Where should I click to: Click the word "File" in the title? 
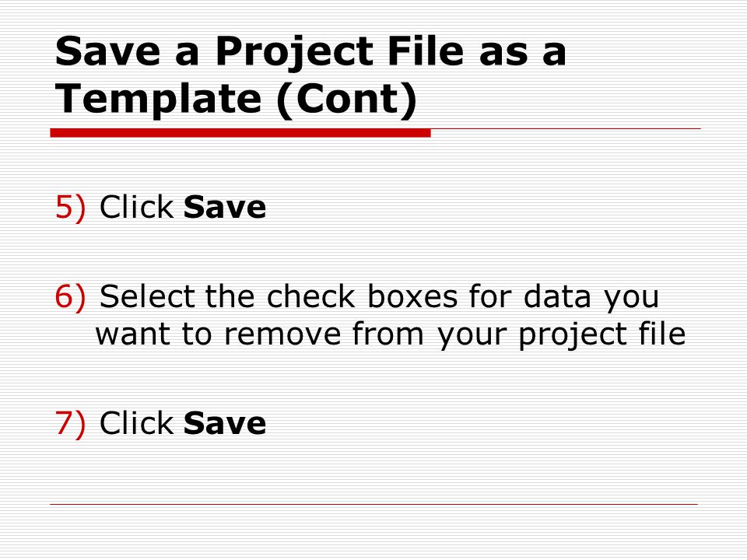tap(426, 51)
